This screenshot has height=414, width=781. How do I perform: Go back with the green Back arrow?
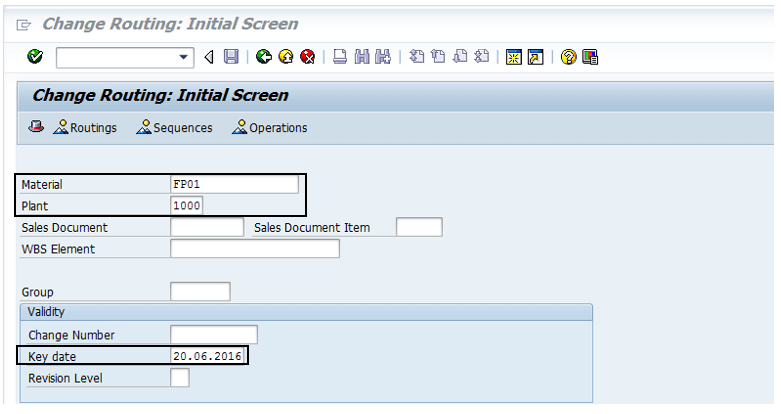click(263, 57)
